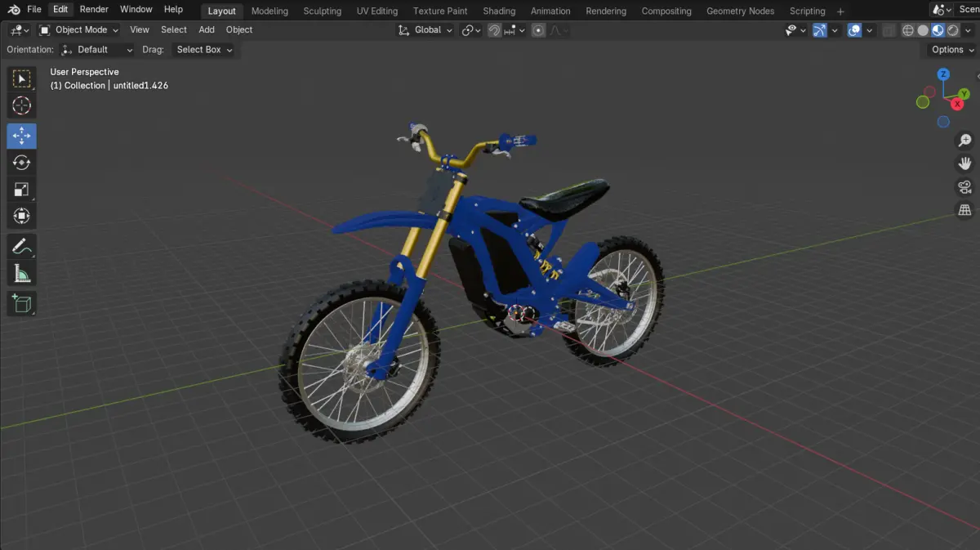Screen dimensions: 980x550
Task: Open the Window menu
Action: [136, 10]
